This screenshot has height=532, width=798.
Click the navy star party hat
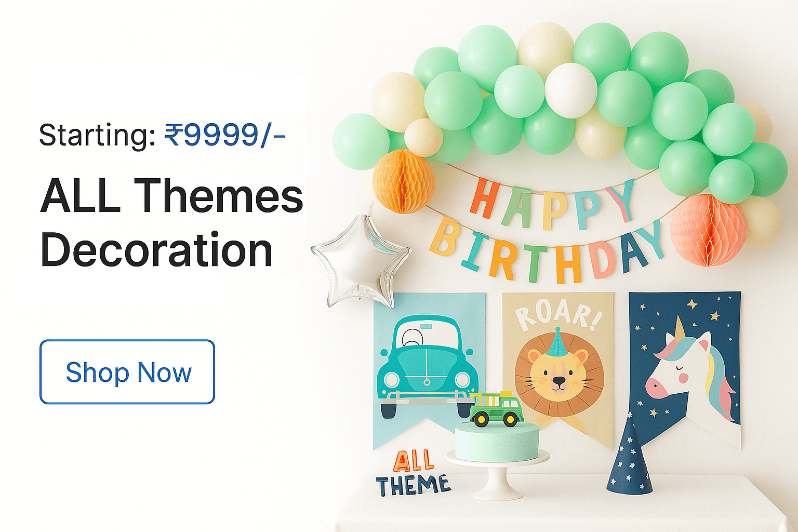629,454
